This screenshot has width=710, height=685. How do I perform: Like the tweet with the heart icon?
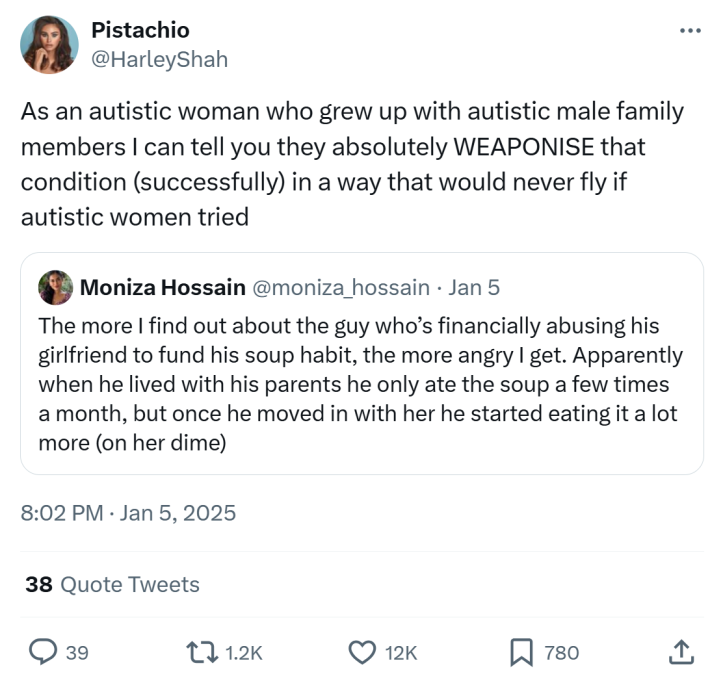361,652
